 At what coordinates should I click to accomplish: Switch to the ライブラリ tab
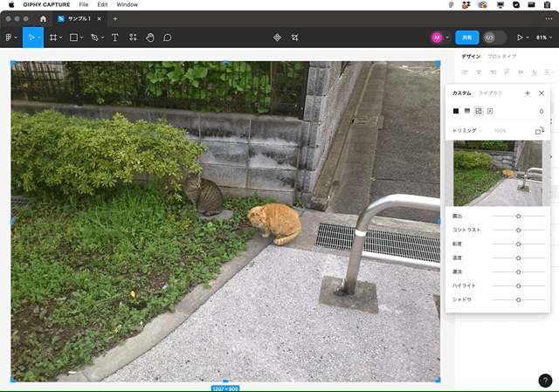[490, 93]
